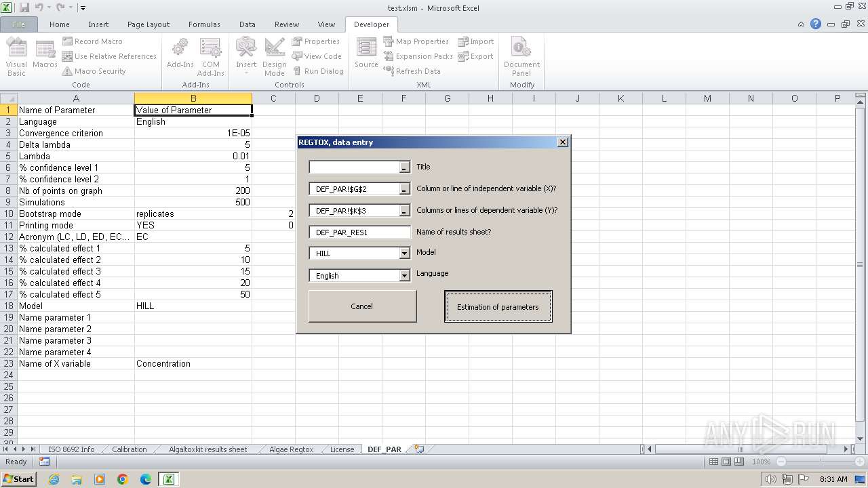The width and height of the screenshot is (868, 488).
Task: Collapse dialog via Y variable range button
Action: pyautogui.click(x=404, y=211)
